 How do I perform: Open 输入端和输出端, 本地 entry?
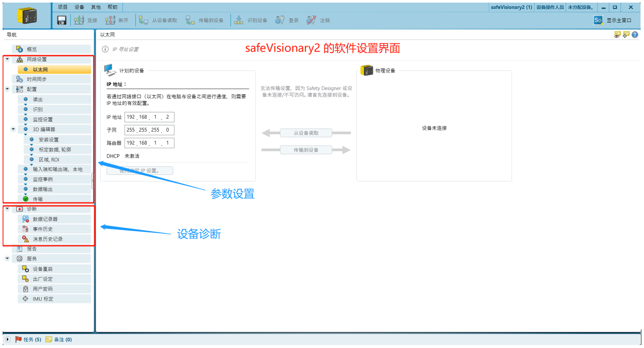point(54,169)
